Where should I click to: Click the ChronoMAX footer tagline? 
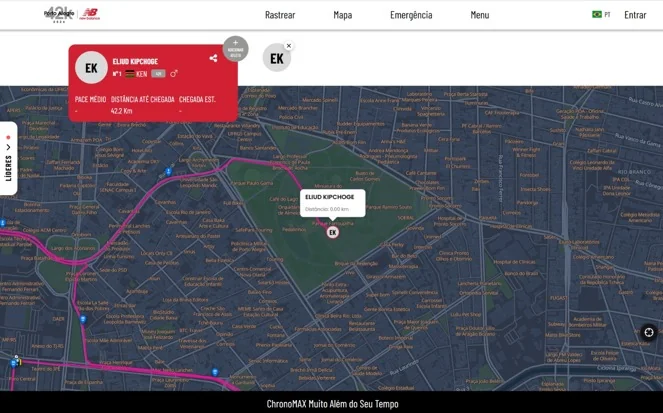[332, 404]
